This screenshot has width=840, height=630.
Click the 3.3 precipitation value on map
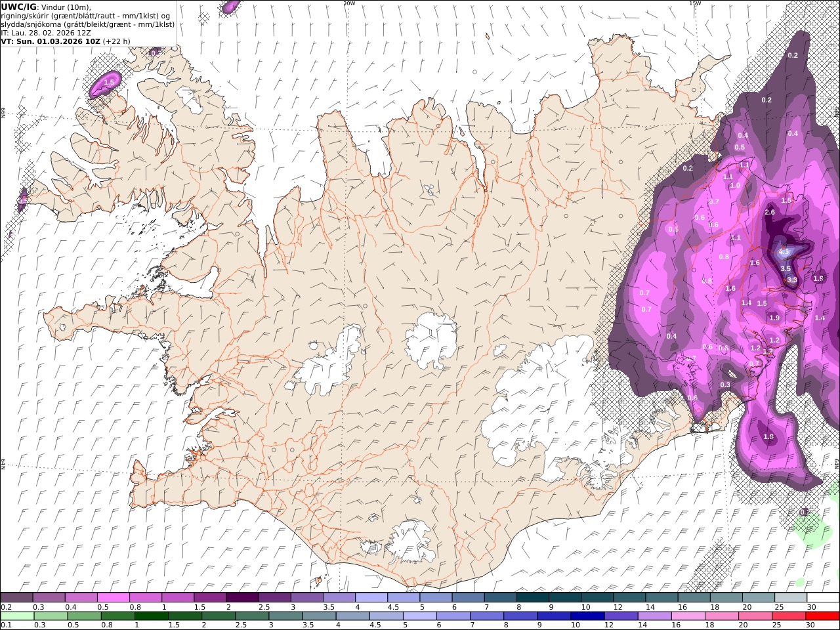pos(792,280)
